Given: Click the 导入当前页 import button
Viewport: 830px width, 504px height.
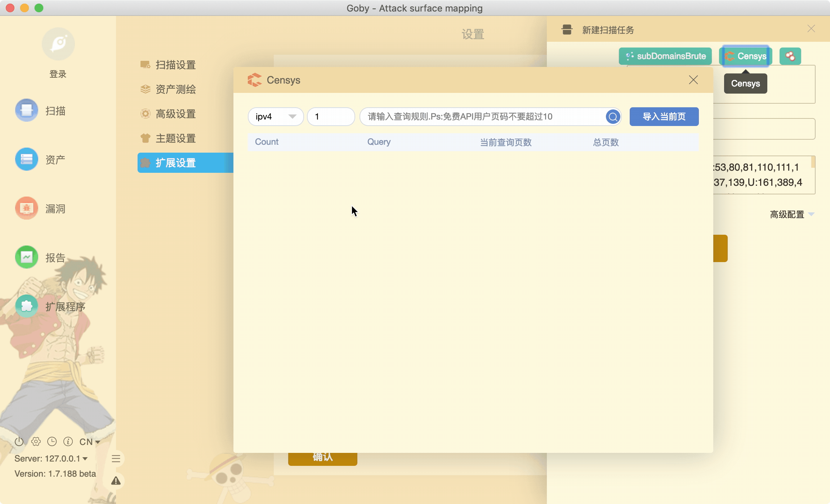Looking at the screenshot, I should click(664, 117).
